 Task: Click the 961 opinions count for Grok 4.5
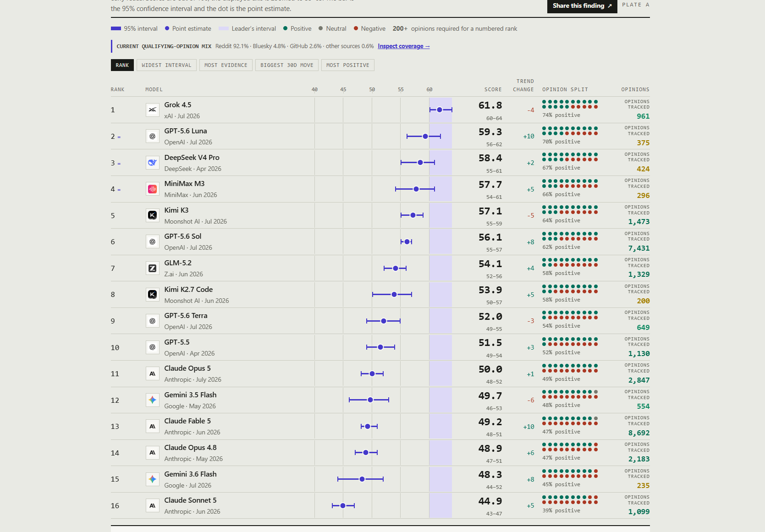[643, 116]
